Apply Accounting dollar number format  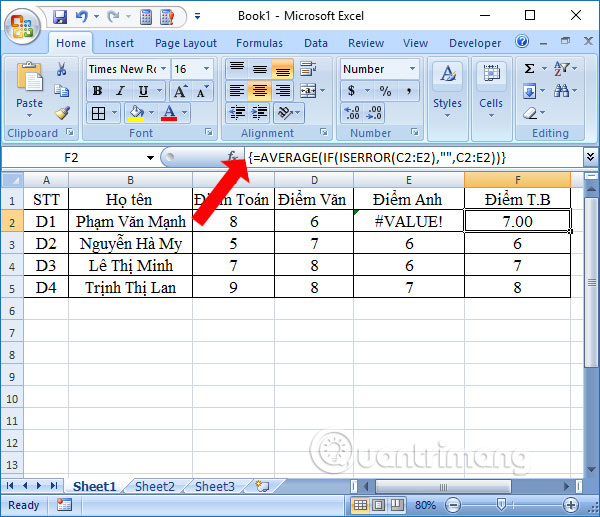[x=351, y=91]
